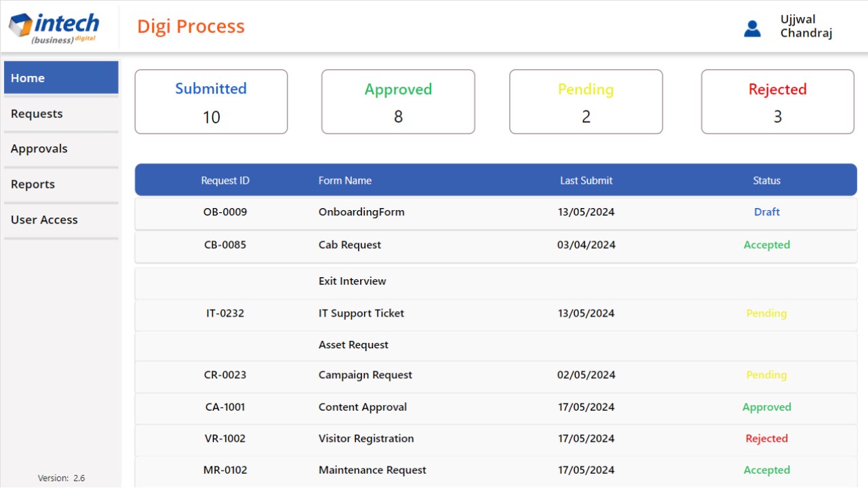
Task: Click the Form Name column header
Action: pyautogui.click(x=345, y=180)
